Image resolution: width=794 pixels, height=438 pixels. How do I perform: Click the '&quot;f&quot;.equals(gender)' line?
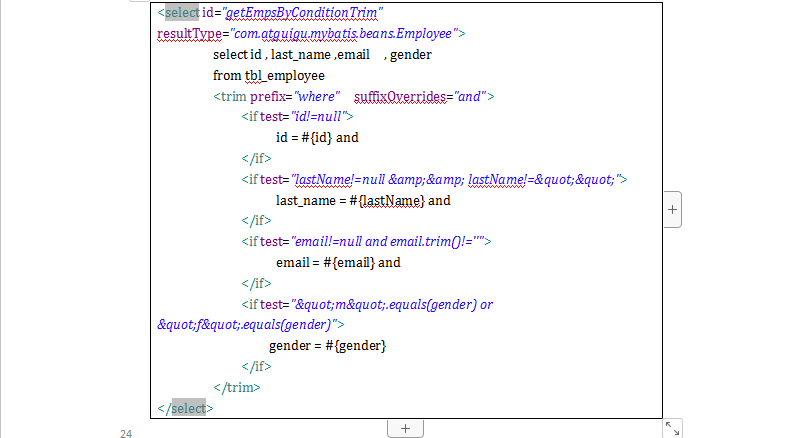247,325
